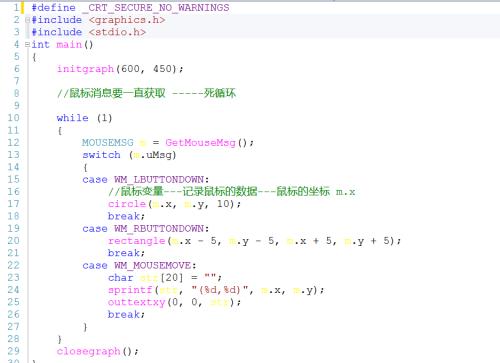
Task: Click WM_LBUTTONDOWN case label
Action: [x=159, y=179]
